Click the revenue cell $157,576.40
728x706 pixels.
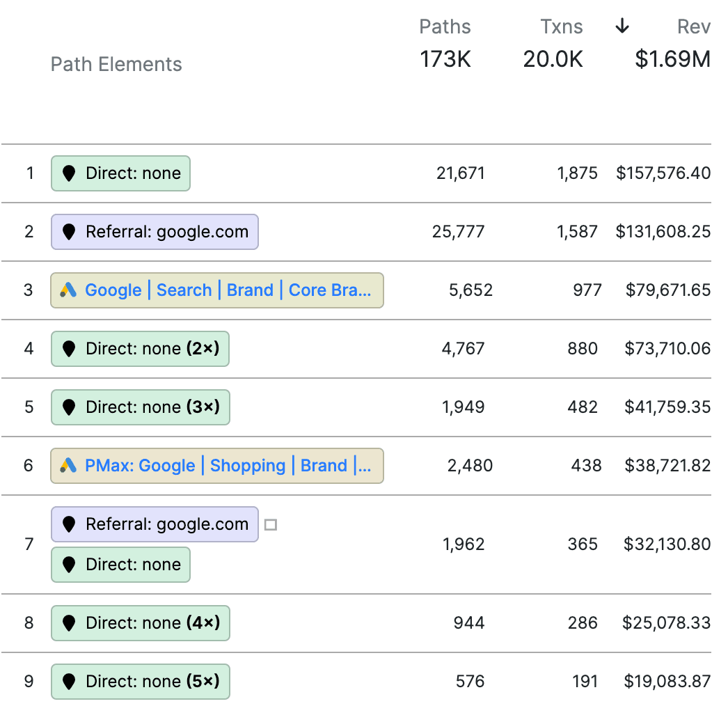pos(663,173)
